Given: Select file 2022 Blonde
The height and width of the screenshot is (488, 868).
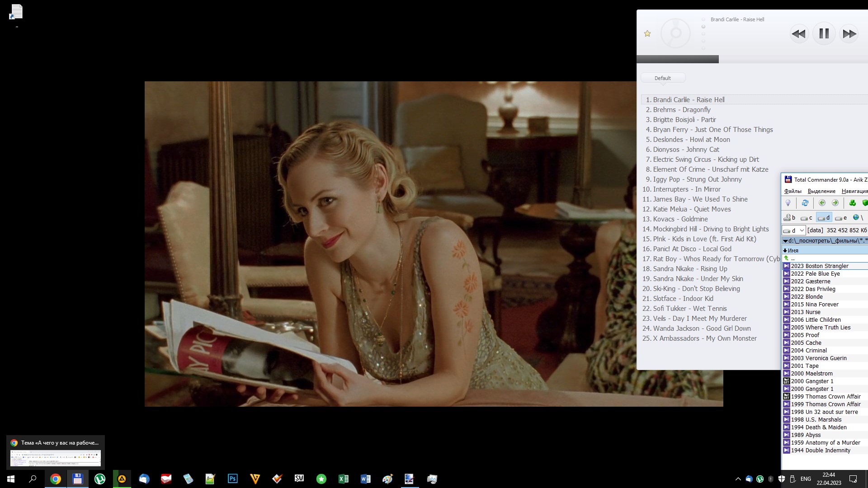Looking at the screenshot, I should [825, 297].
